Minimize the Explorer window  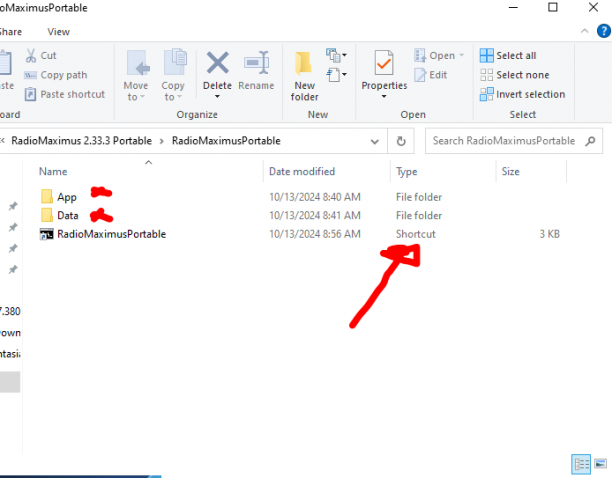(x=513, y=7)
